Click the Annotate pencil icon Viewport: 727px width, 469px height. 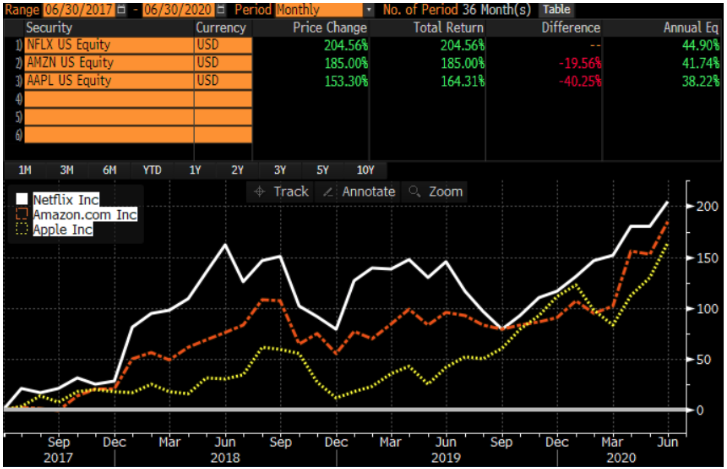pos(328,191)
